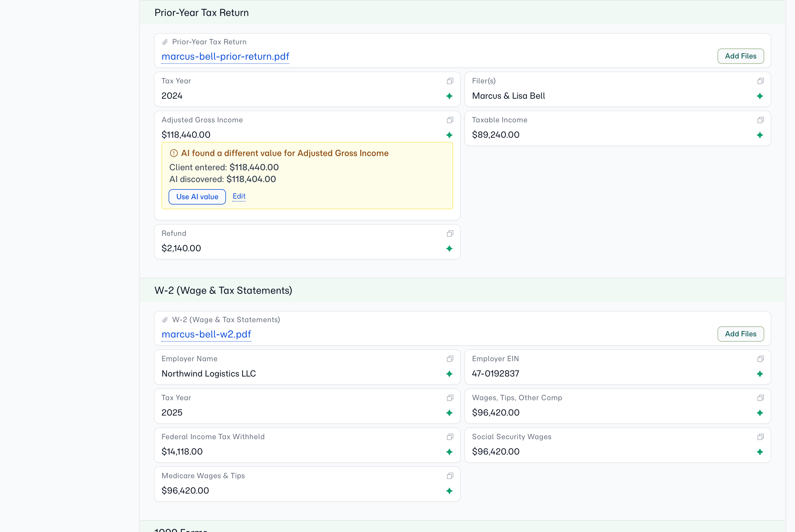Click the warning icon in the AI mismatch notice

(174, 153)
